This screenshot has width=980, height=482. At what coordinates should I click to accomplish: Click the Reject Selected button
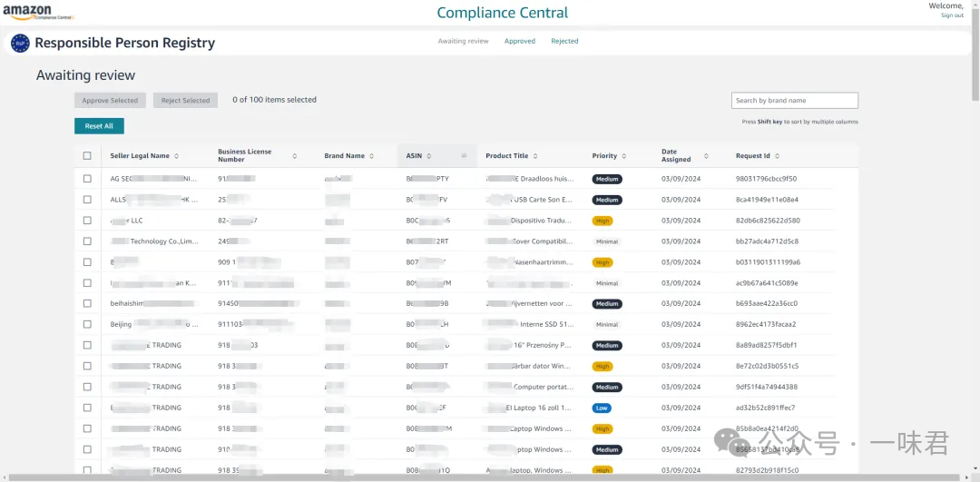[186, 100]
